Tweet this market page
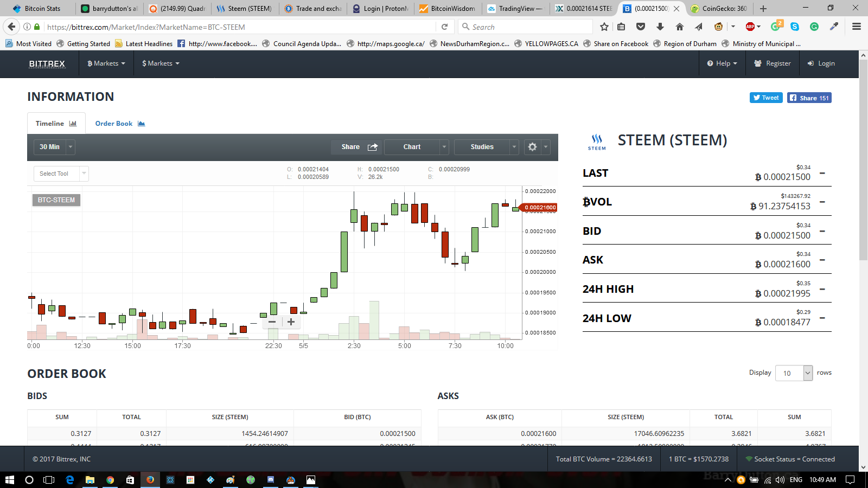 pyautogui.click(x=766, y=98)
